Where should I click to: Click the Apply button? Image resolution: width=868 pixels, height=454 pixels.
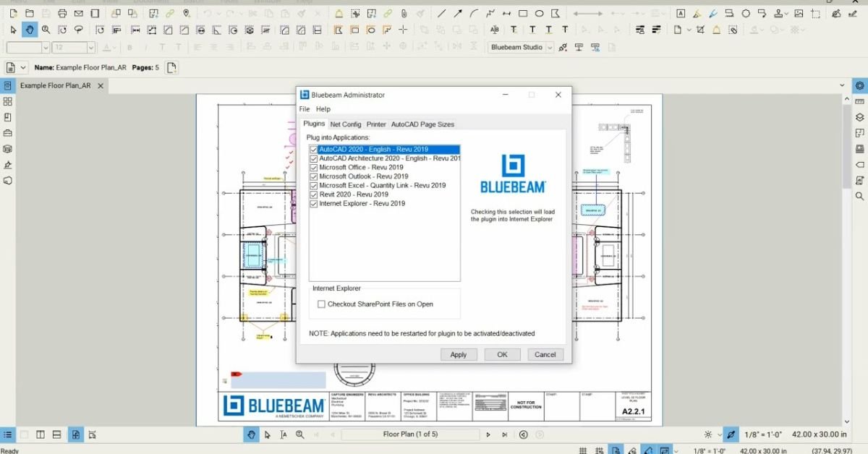(458, 354)
